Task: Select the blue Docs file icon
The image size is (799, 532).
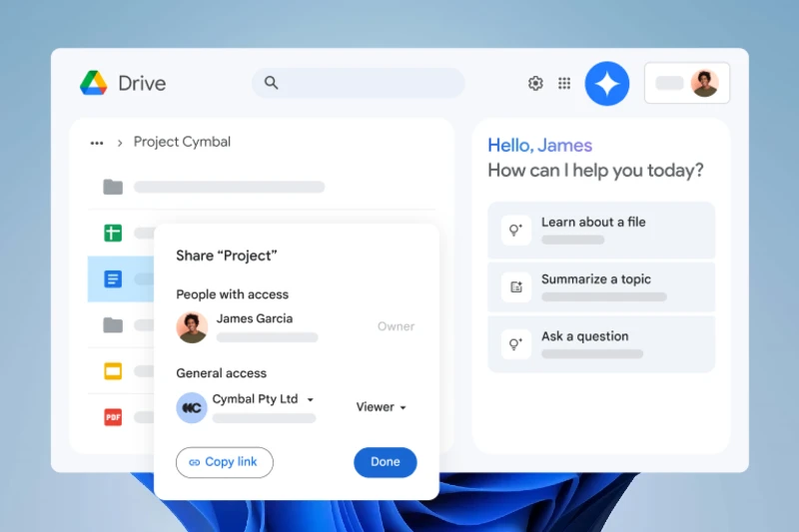Action: (x=113, y=278)
